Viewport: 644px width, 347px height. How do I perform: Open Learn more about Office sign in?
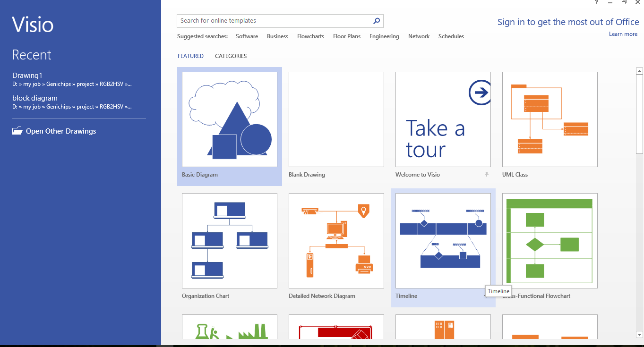[623, 34]
